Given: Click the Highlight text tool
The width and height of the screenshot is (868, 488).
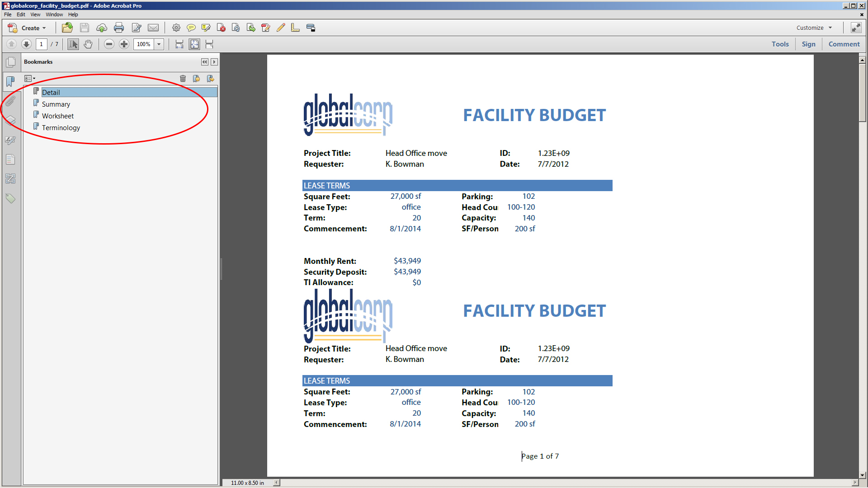Looking at the screenshot, I should click(x=206, y=28).
